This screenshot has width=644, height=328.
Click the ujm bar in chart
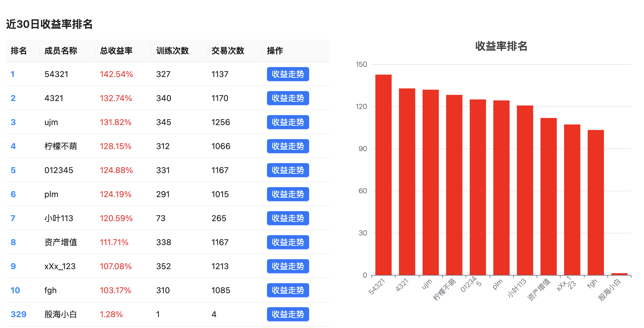[x=431, y=182]
